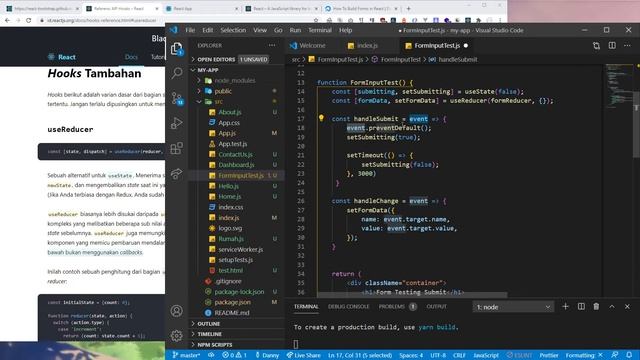
Task: Open Live Share view in activity bar
Action: 177,173
